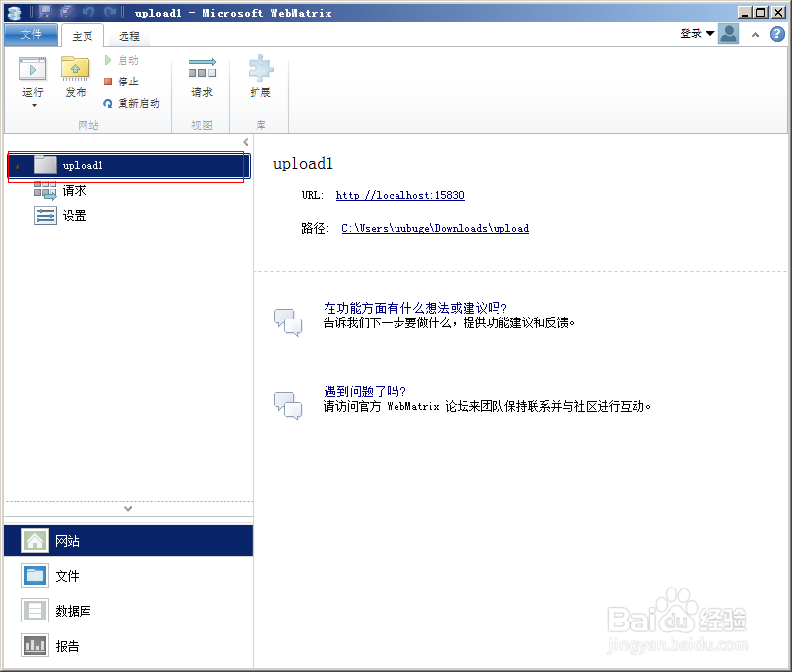
Task: Select the 请求 item in the tree
Action: pyautogui.click(x=60, y=190)
